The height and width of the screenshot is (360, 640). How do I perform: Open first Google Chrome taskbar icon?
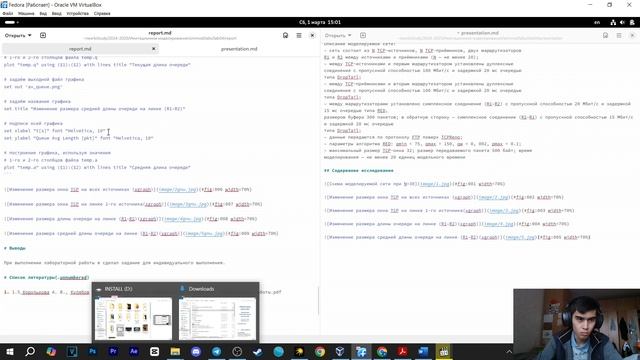(320, 351)
